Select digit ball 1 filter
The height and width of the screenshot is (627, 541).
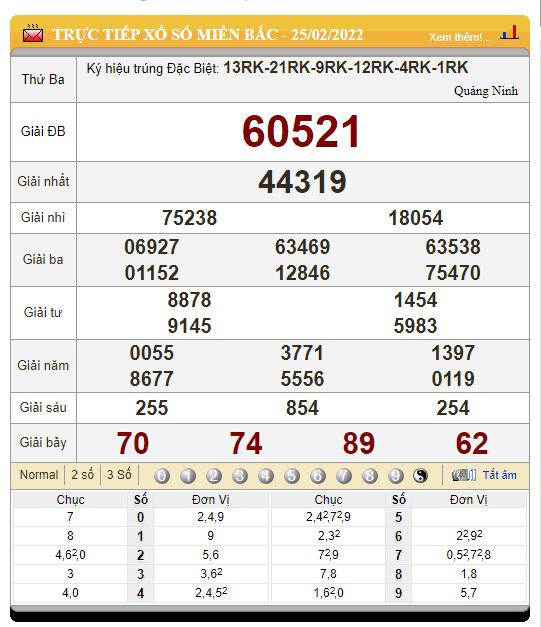[x=188, y=476]
